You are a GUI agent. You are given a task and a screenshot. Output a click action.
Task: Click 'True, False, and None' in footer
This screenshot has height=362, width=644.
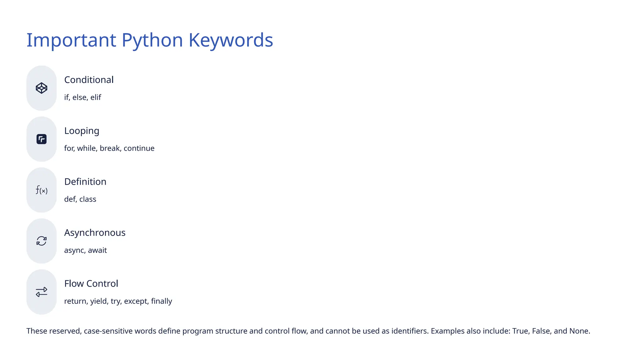[551, 331]
